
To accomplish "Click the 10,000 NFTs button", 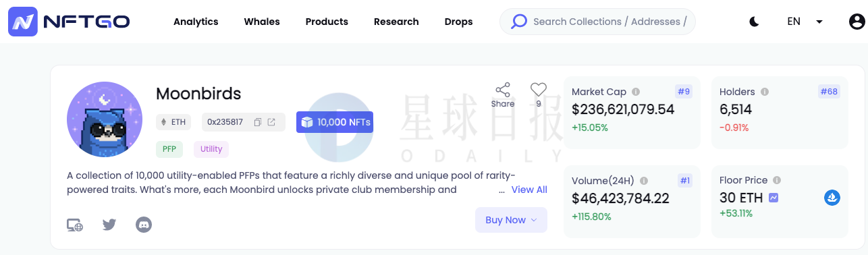I will coord(335,122).
